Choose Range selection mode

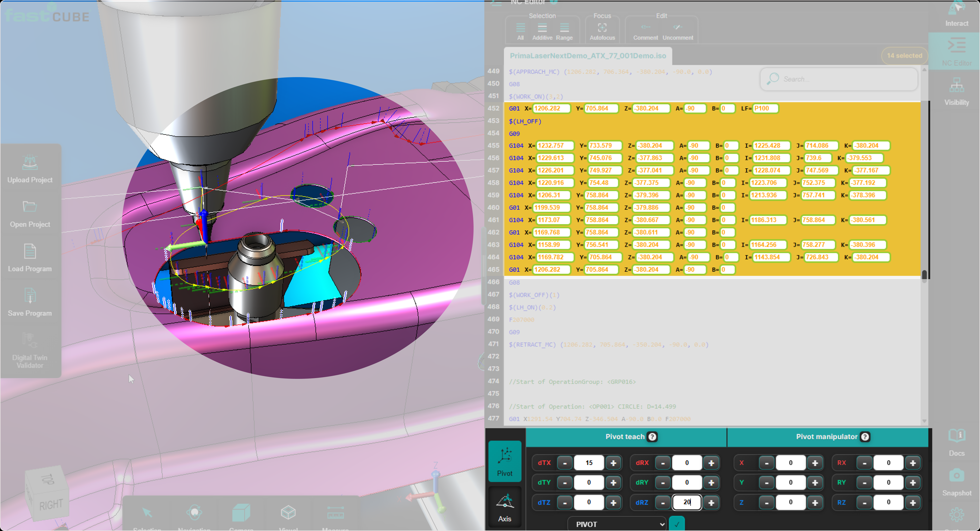point(564,31)
